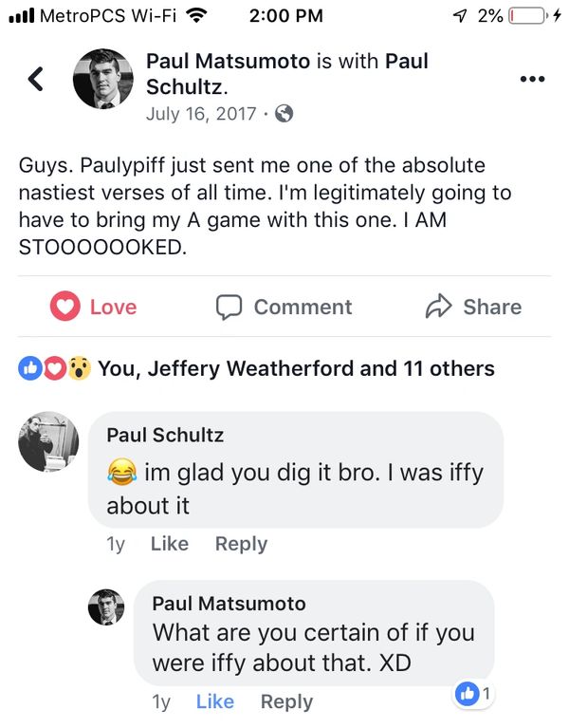
Task: Tap the globe public privacy icon
Action: tap(282, 113)
